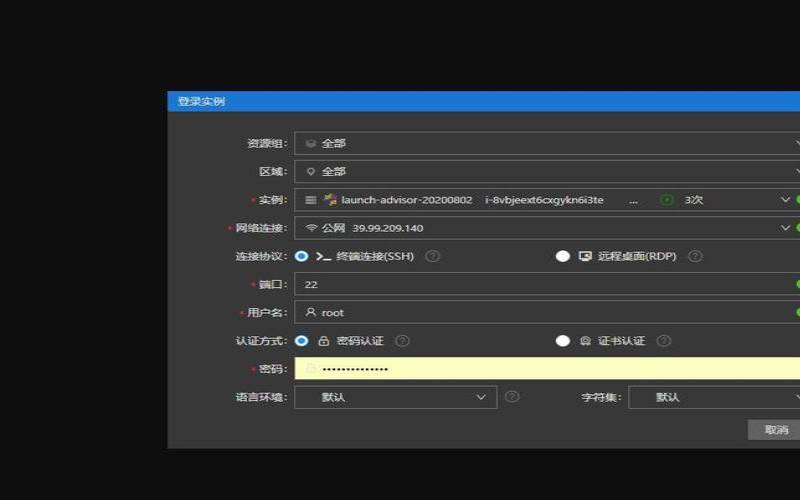The height and width of the screenshot is (500, 800).
Task: Click the wifi icon in 网络连接 field
Action: pyautogui.click(x=311, y=228)
